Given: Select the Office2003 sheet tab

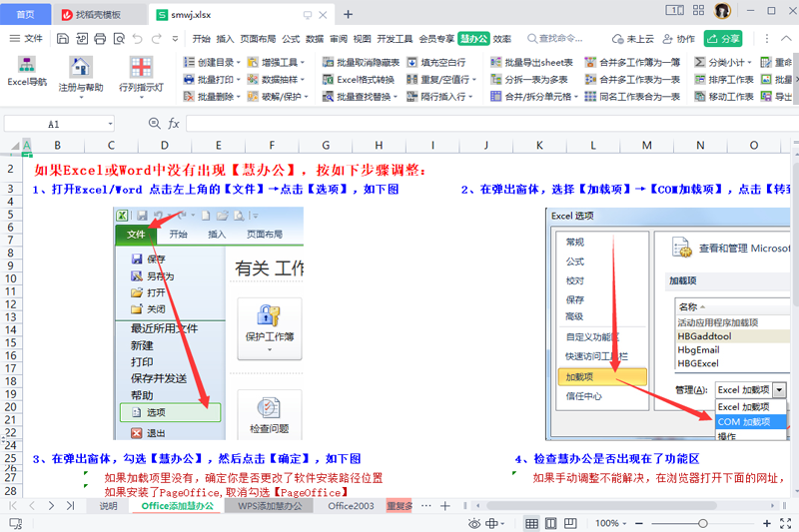Looking at the screenshot, I should click(351, 505).
